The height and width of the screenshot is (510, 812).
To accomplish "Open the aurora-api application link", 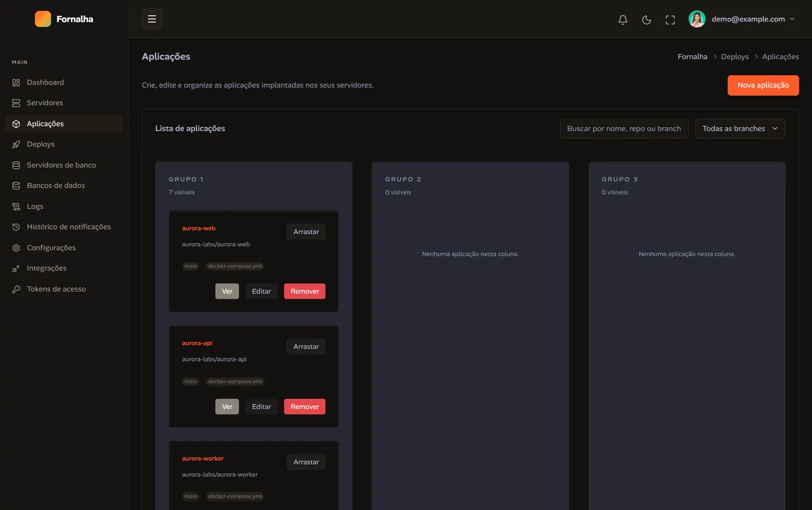I will [x=197, y=343].
